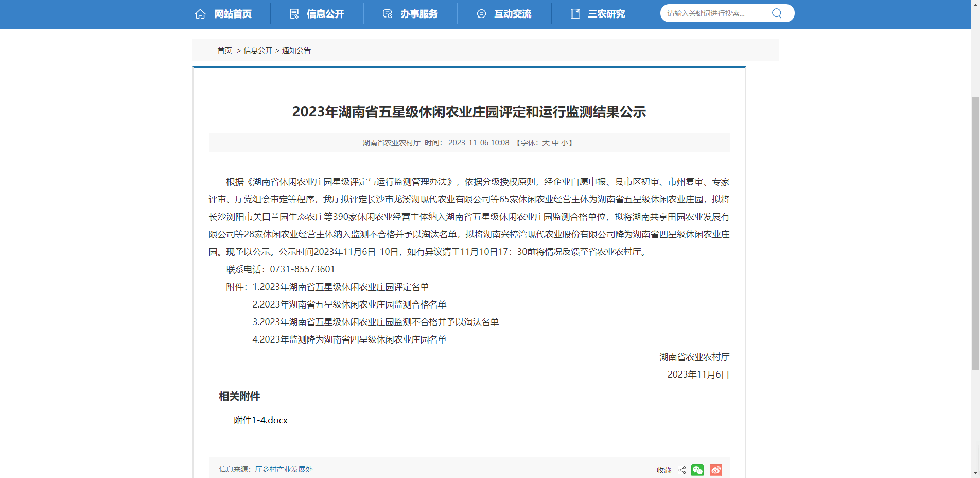Go to 信息公开 in the breadcrumb
This screenshot has height=478, width=980.
pyautogui.click(x=258, y=50)
